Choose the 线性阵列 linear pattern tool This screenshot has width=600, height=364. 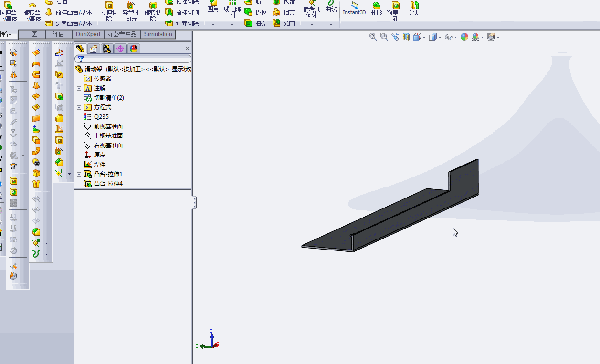pos(232,9)
